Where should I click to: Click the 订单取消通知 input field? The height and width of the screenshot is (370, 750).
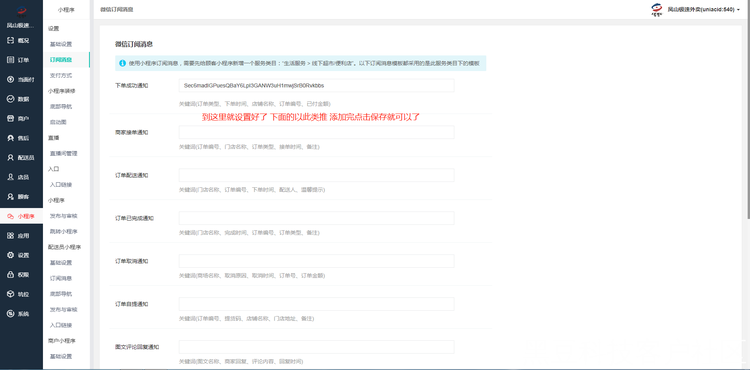click(316, 261)
